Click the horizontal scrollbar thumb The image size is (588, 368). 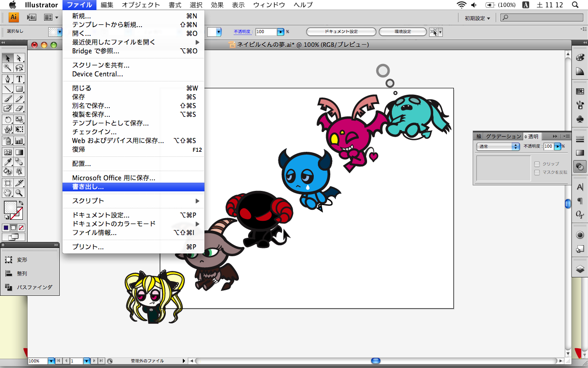[376, 361]
